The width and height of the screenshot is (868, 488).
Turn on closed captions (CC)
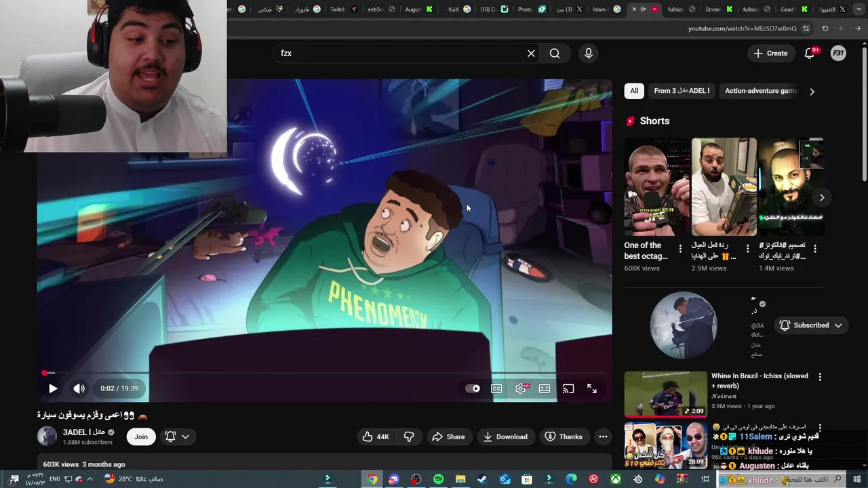496,388
